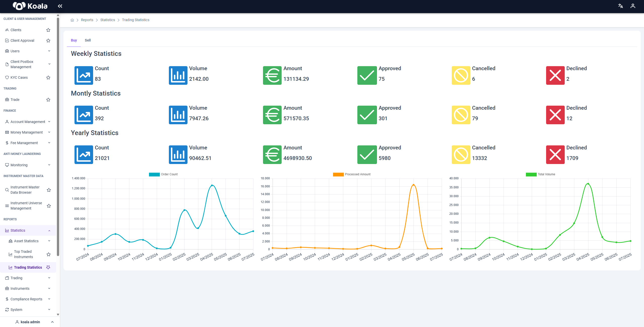This screenshot has width=644, height=327.
Task: Collapse the sidebar with double-chevron icon
Action: [60, 6]
